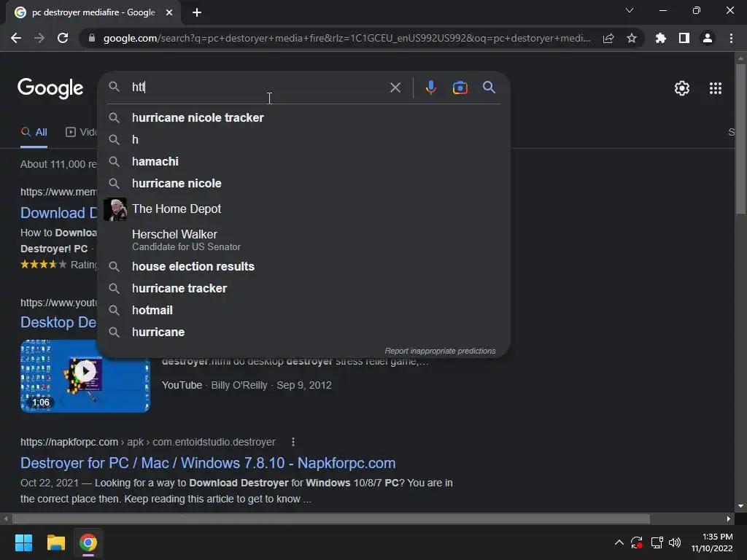This screenshot has height=560, width=747.
Task: Click the Chrome taskbar icon
Action: [x=88, y=542]
